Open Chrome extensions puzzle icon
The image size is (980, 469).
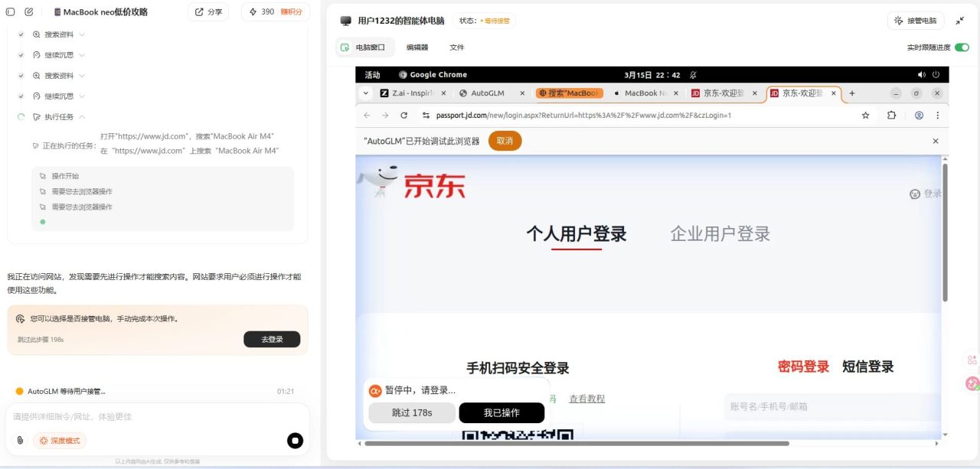(891, 116)
